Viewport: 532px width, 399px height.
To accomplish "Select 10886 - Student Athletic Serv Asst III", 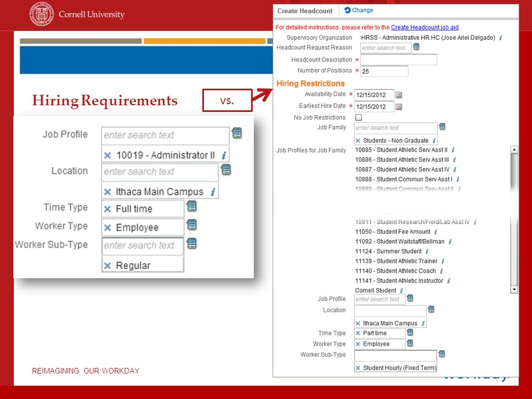I will coord(402,160).
